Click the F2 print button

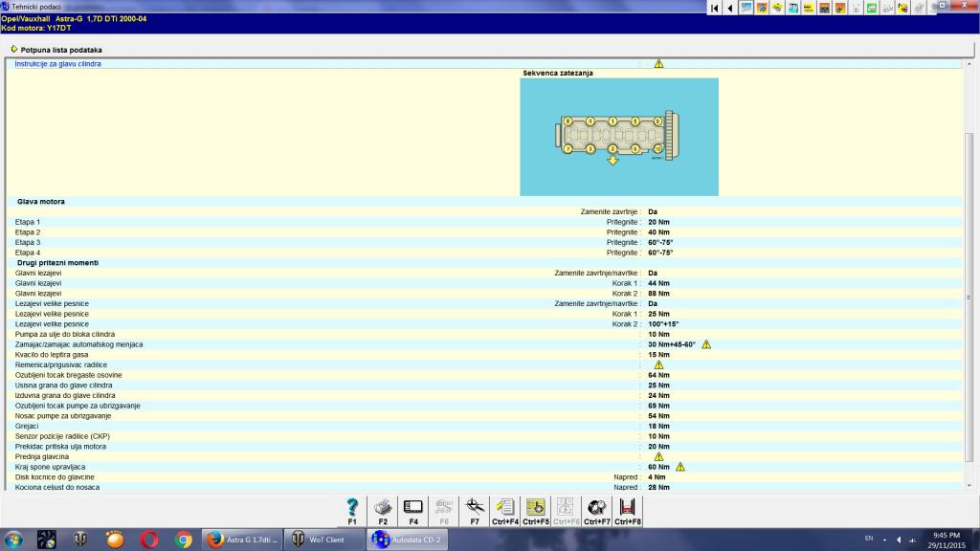pos(383,511)
